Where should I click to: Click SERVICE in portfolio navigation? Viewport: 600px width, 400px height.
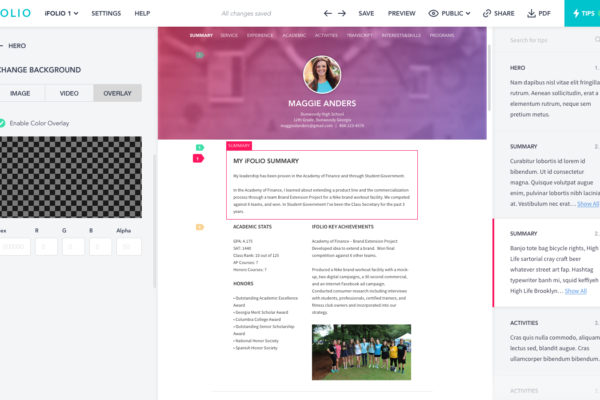click(229, 35)
